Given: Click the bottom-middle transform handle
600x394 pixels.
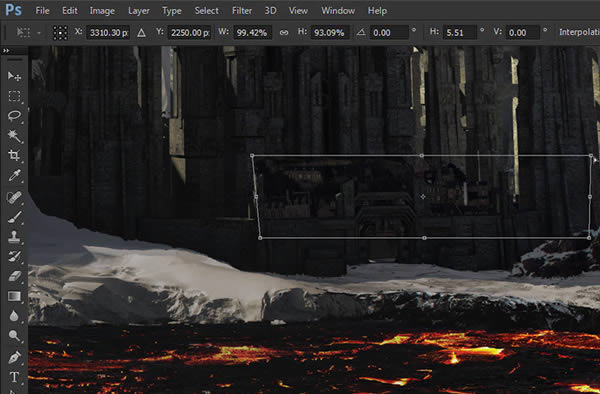Looking at the screenshot, I should point(424,238).
